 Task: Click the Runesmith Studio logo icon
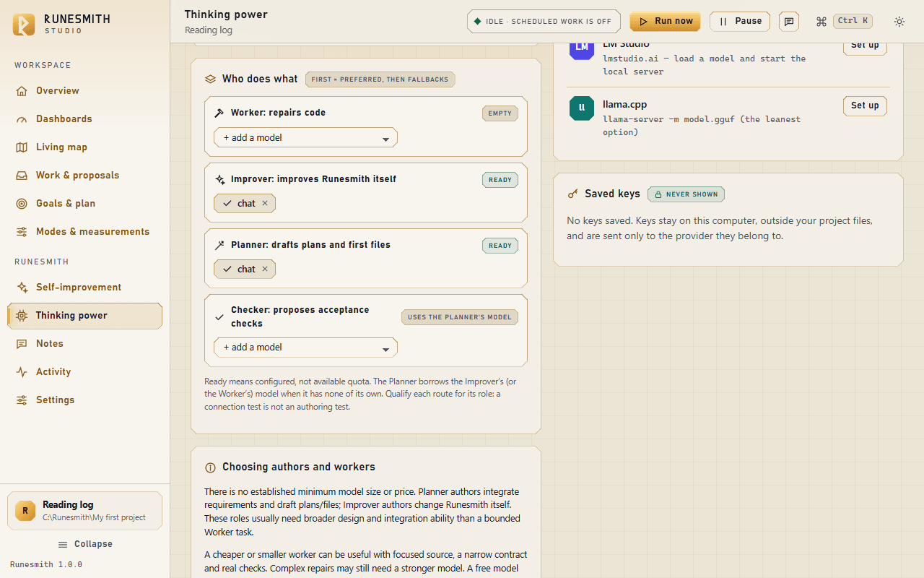coord(24,24)
